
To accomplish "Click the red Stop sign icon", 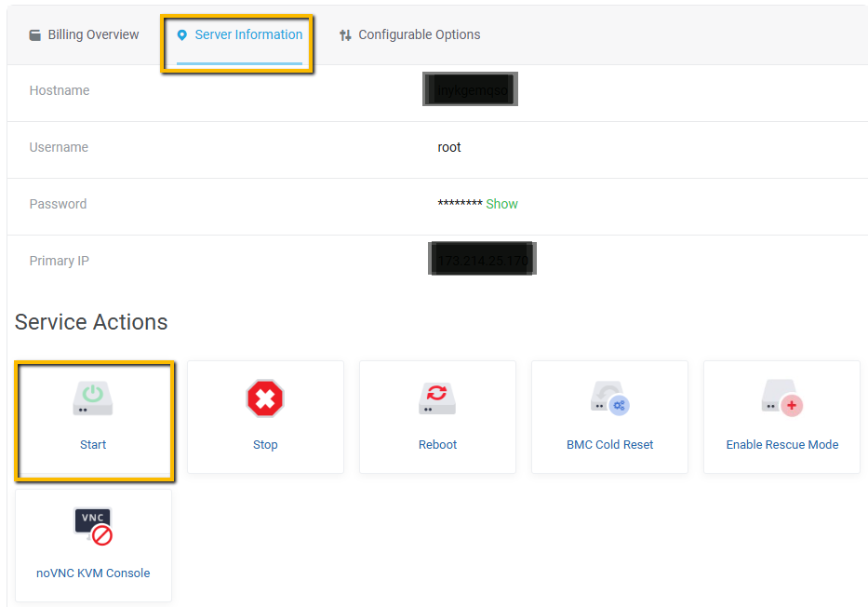I will (265, 398).
